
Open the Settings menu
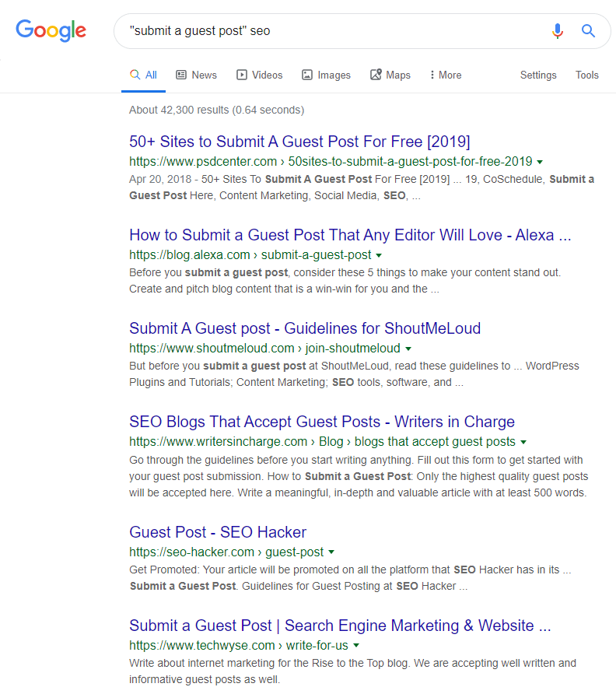(538, 75)
